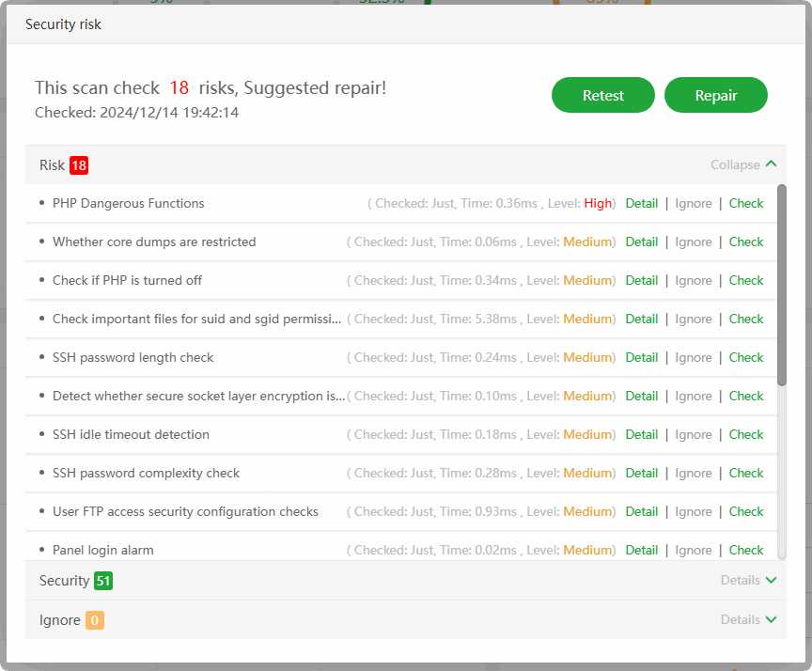Click the risk list vertical scrollbar
Image resolution: width=812 pixels, height=671 pixels.
[782, 285]
